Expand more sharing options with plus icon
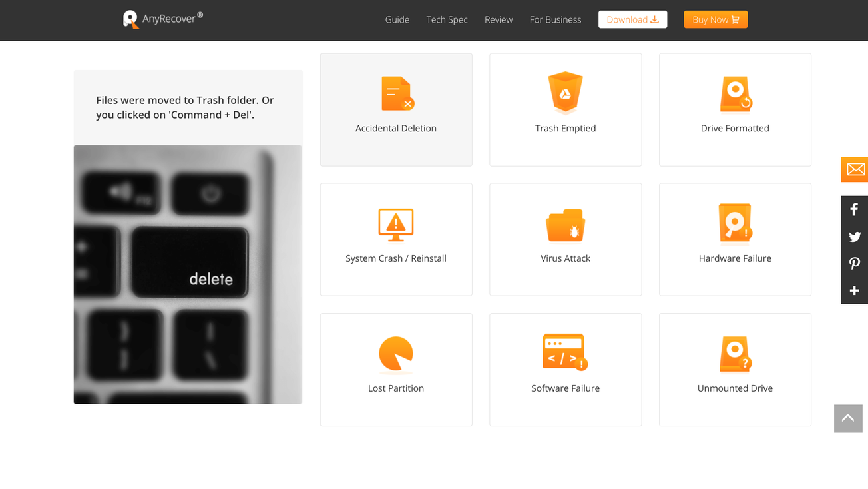This screenshot has height=489, width=868. (x=854, y=291)
